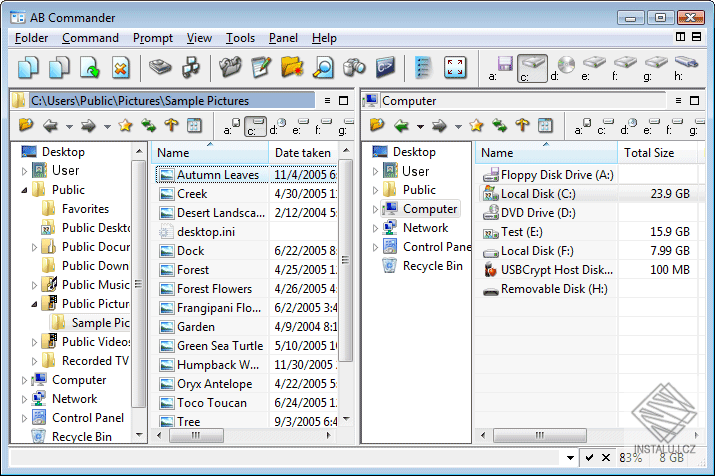Open Forward history dropdown in right panel

(x=458, y=126)
